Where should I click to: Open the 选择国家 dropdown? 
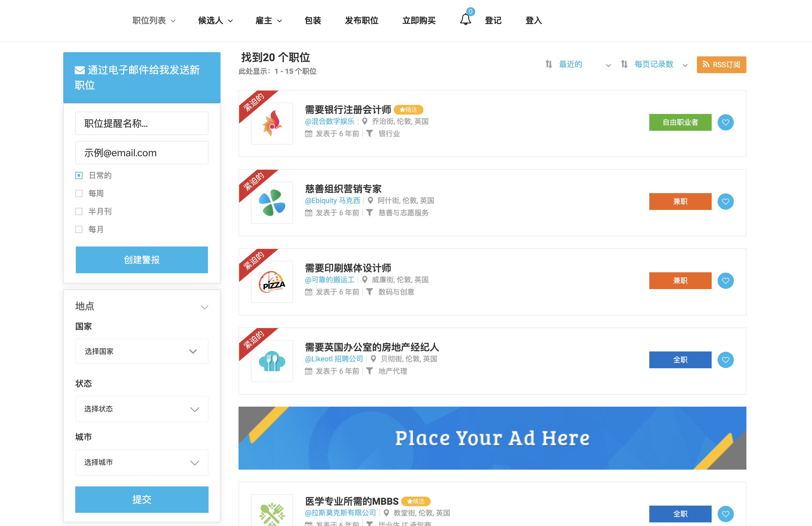pos(142,351)
